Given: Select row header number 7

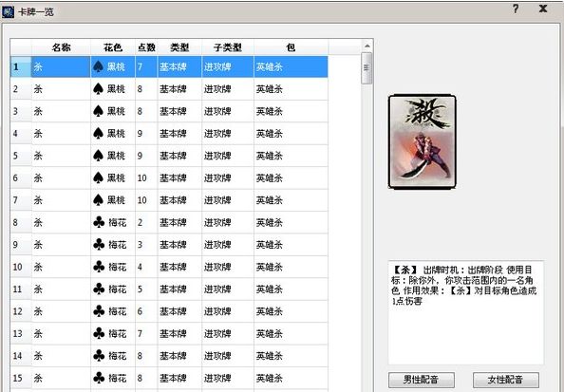Looking at the screenshot, I should click(21, 200).
